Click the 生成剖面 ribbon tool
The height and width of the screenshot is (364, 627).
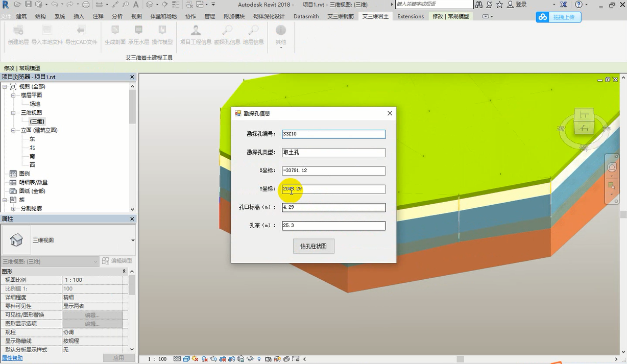pos(115,34)
